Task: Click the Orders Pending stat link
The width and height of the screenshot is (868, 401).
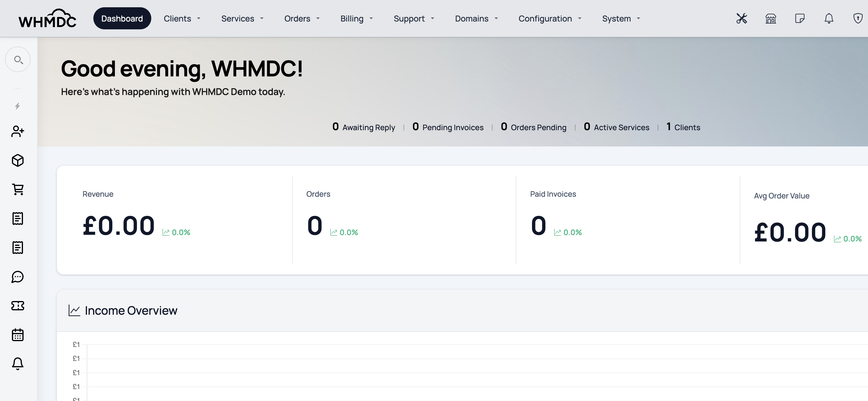Action: tap(533, 127)
